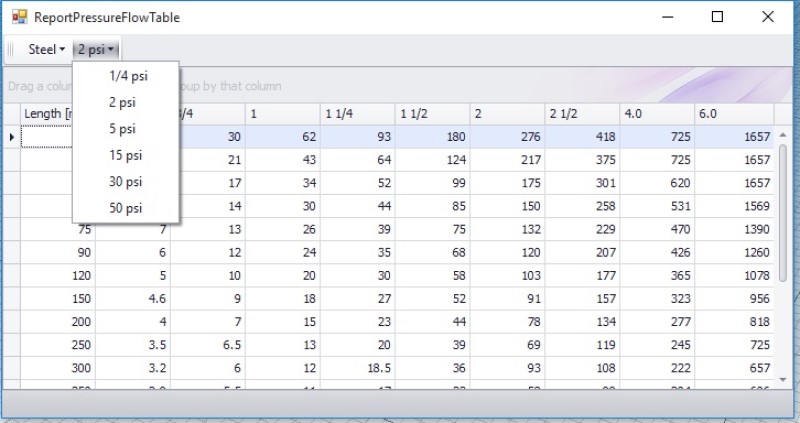Sort by the 1 1/4 column header

[x=357, y=114]
